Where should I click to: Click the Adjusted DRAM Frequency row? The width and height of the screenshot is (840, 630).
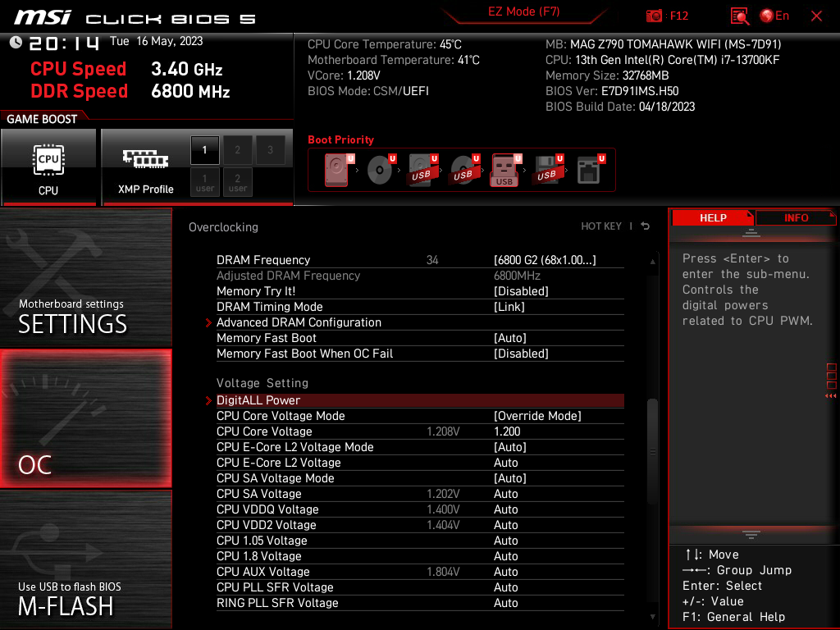coord(420,276)
